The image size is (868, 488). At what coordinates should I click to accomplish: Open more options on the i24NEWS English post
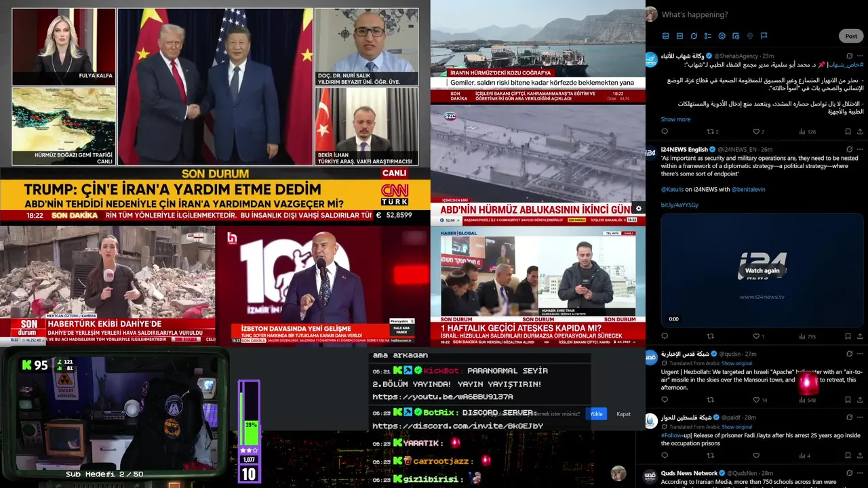(x=860, y=149)
